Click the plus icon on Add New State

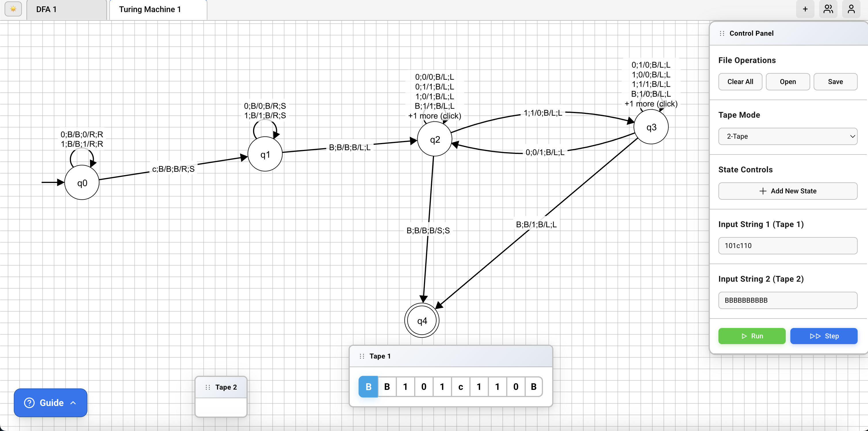coord(762,191)
